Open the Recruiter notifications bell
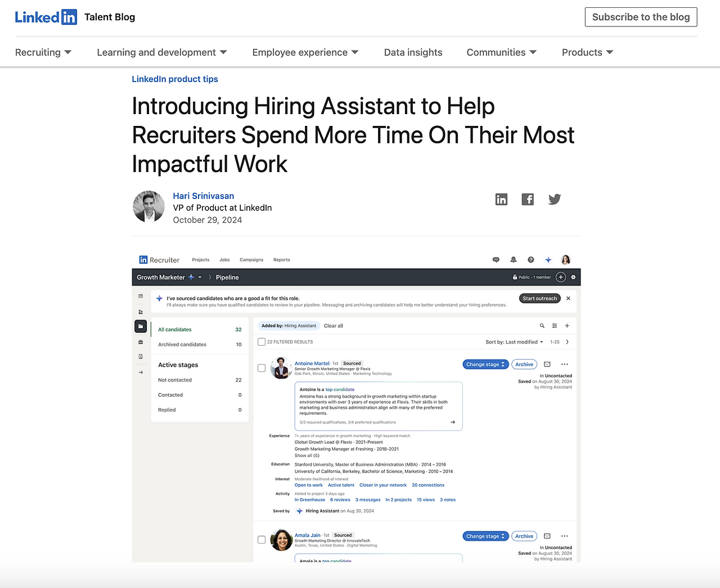 click(x=514, y=260)
